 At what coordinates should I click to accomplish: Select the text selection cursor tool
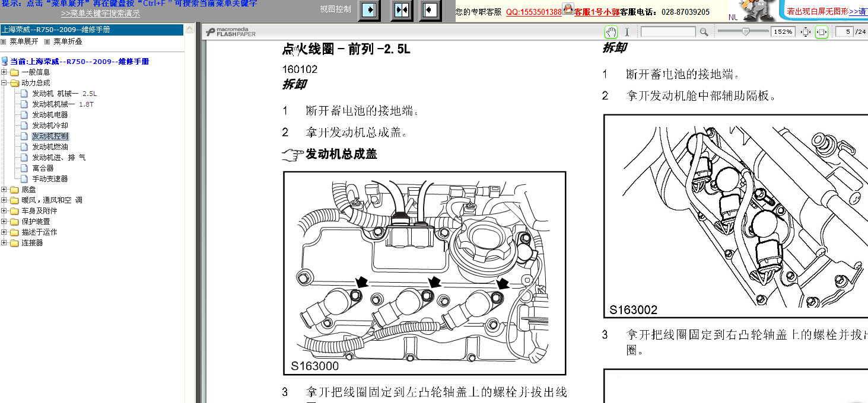(x=627, y=32)
